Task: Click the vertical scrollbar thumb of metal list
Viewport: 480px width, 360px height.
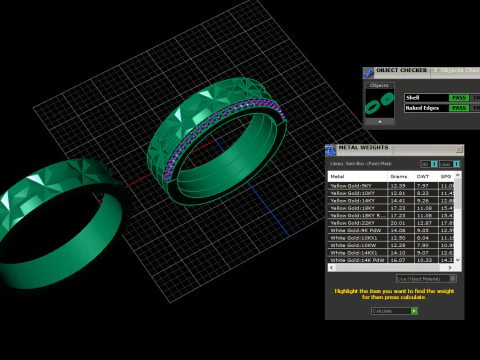Action: [458, 194]
